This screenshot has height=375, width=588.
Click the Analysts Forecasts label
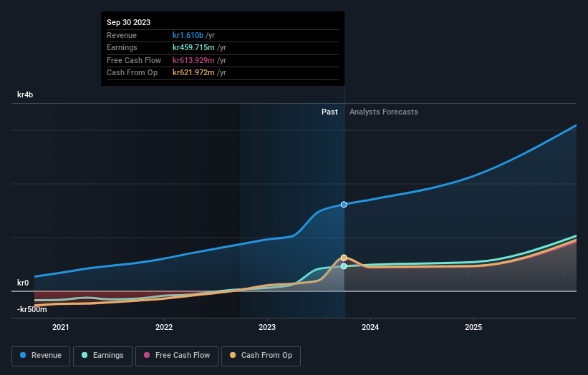(384, 112)
